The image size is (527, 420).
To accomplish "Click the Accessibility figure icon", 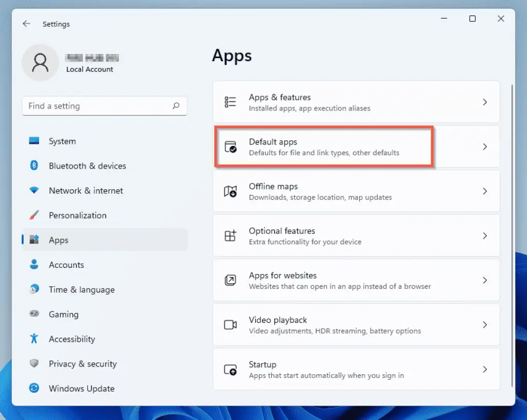I will coord(34,338).
